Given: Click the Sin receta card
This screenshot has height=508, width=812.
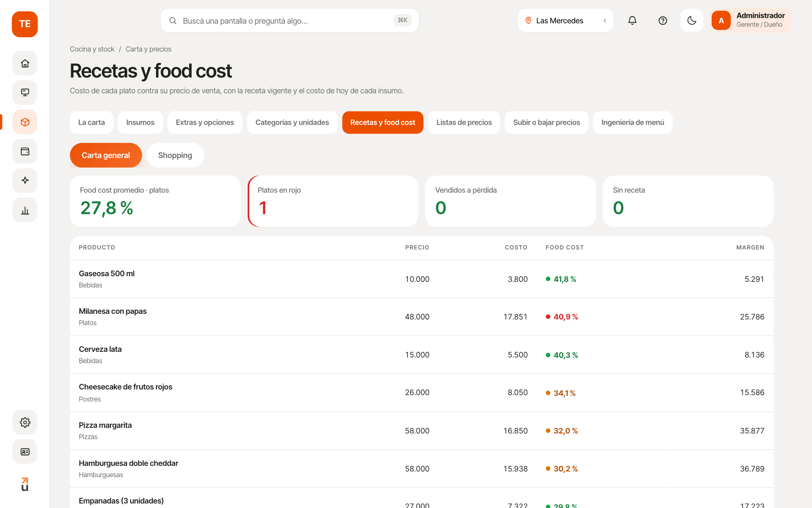Looking at the screenshot, I should [688, 201].
